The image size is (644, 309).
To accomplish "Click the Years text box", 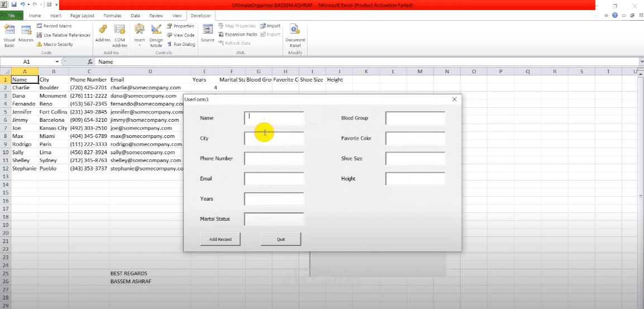I will coord(274,199).
